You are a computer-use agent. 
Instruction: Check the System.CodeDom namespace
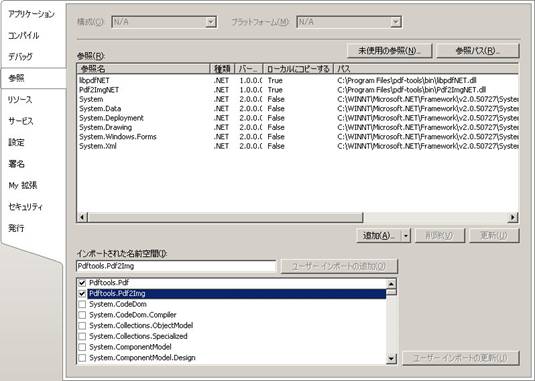(x=82, y=304)
